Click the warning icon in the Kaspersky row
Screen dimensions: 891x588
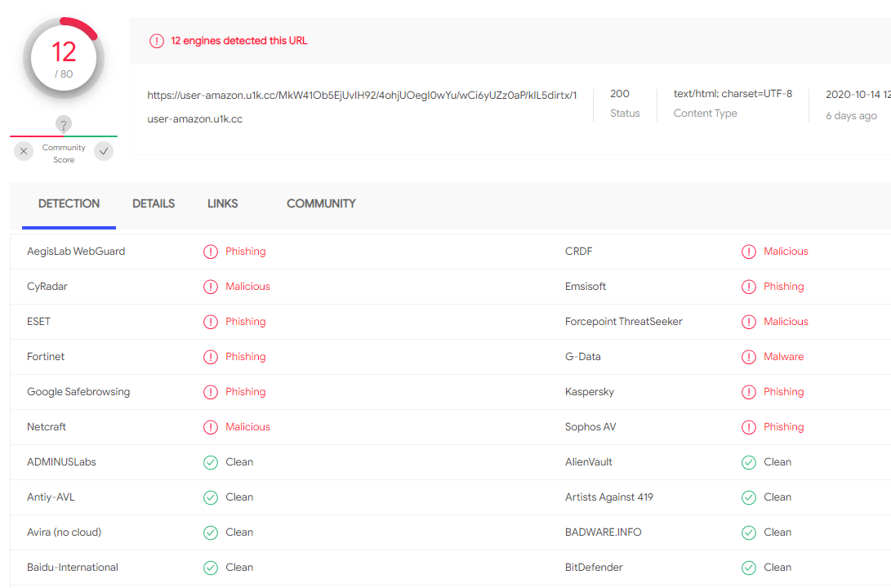pyautogui.click(x=749, y=392)
